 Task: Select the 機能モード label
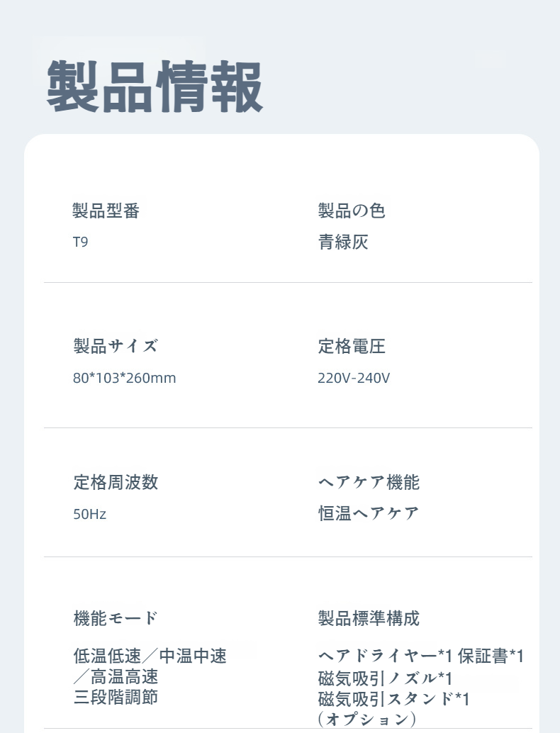(116, 618)
